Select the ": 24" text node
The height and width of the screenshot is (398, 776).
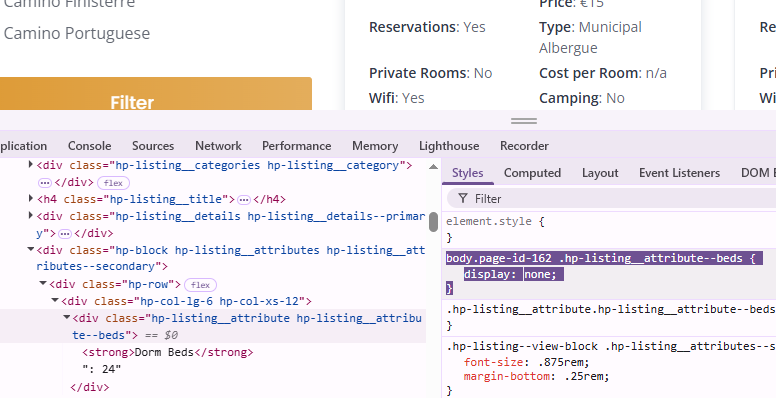[101, 369]
